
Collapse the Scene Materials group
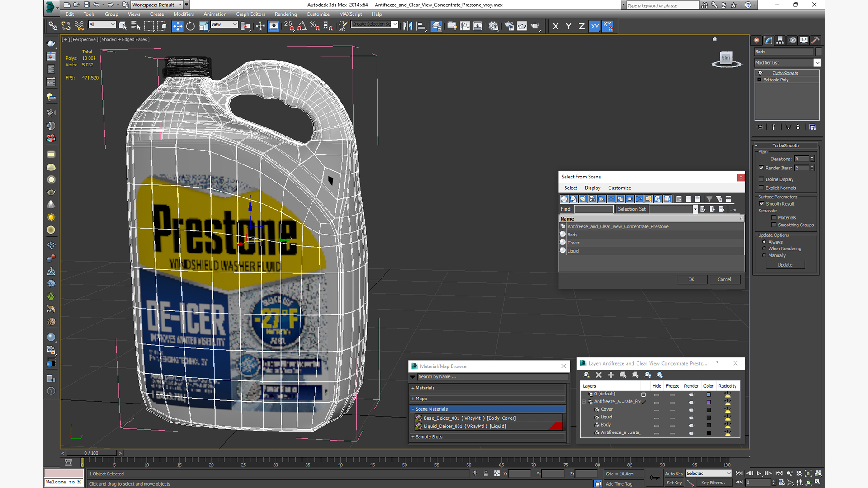(x=488, y=409)
